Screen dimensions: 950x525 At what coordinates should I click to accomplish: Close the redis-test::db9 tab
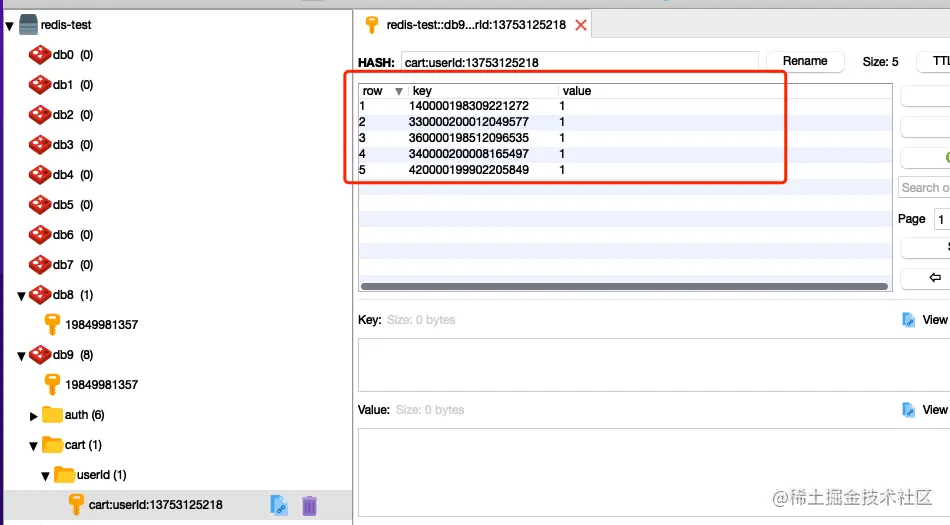tap(581, 25)
